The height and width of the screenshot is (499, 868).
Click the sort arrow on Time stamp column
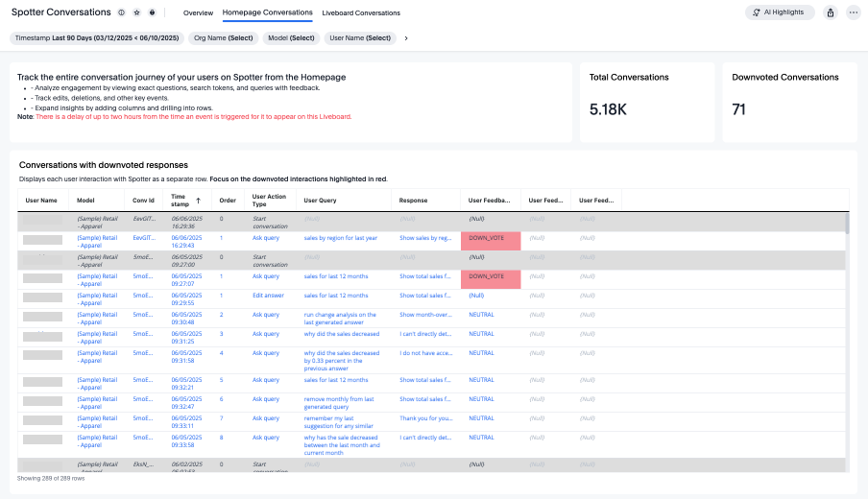tap(199, 201)
